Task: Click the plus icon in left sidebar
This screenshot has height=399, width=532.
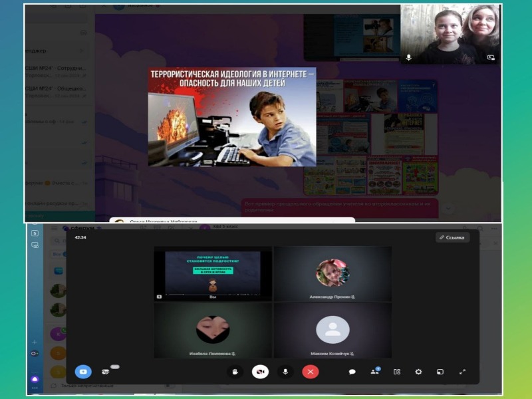Action: pyautogui.click(x=35, y=342)
